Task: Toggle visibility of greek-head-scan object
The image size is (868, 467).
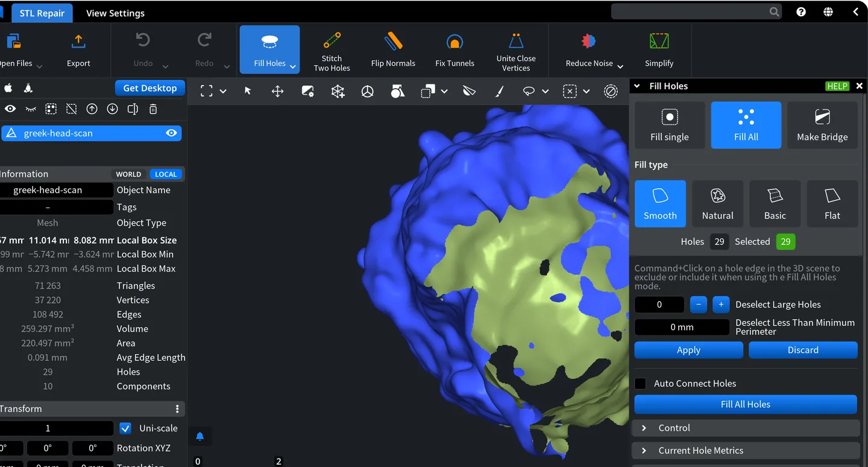Action: (171, 133)
